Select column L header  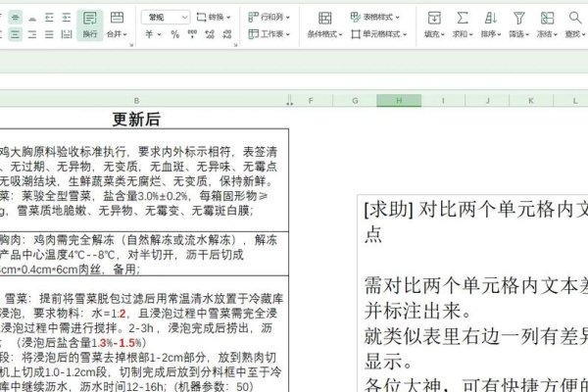pyautogui.click(x=571, y=101)
